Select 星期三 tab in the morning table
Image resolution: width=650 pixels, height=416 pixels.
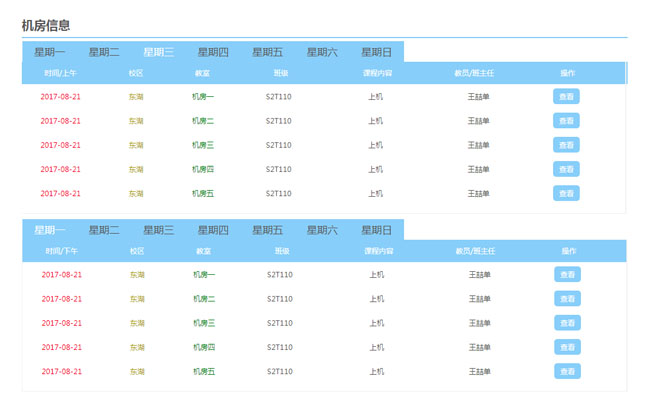point(158,52)
